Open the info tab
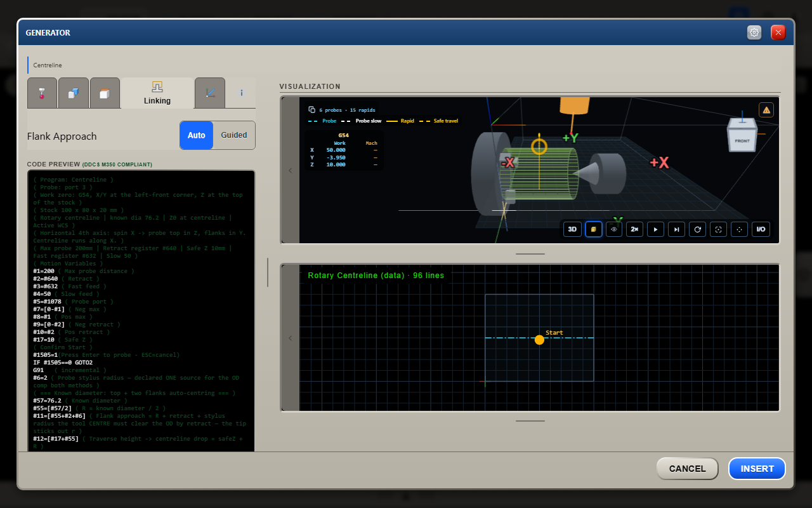Image resolution: width=812 pixels, height=508 pixels. coord(241,93)
